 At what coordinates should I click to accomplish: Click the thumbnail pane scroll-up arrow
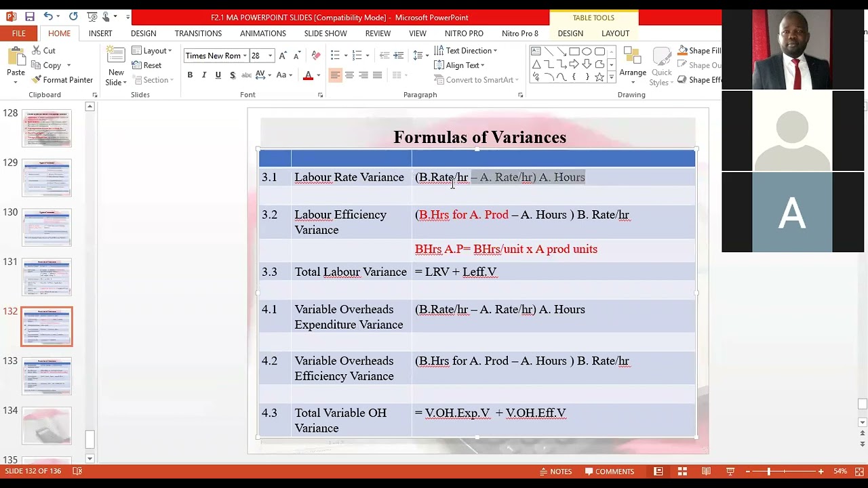point(90,106)
